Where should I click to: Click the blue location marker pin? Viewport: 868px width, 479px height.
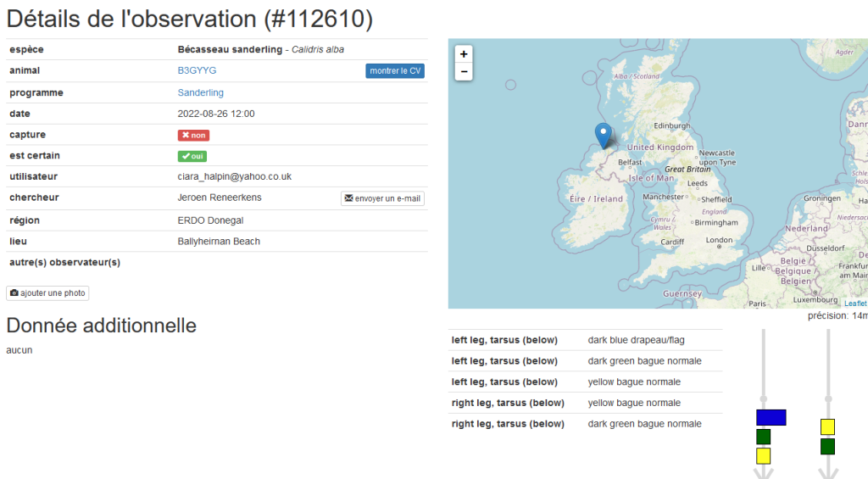click(603, 135)
